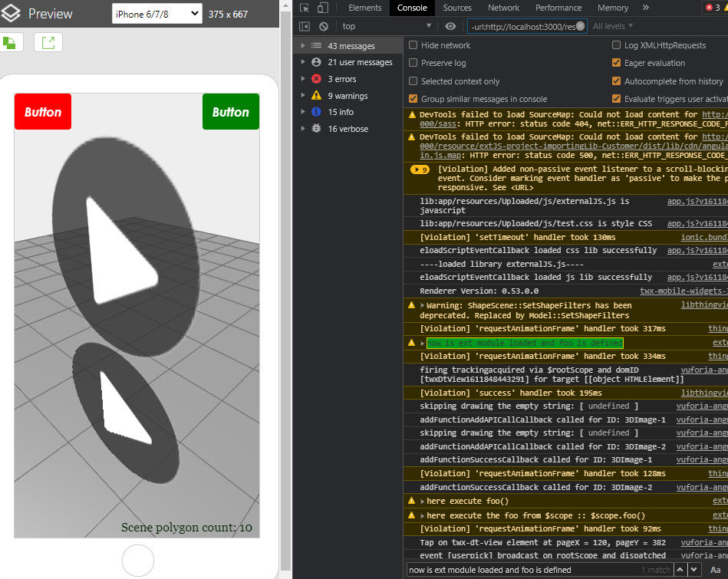Image resolution: width=728 pixels, height=579 pixels.
Task: Click the rotate orientation icon in Preview
Action: pyautogui.click(x=11, y=42)
